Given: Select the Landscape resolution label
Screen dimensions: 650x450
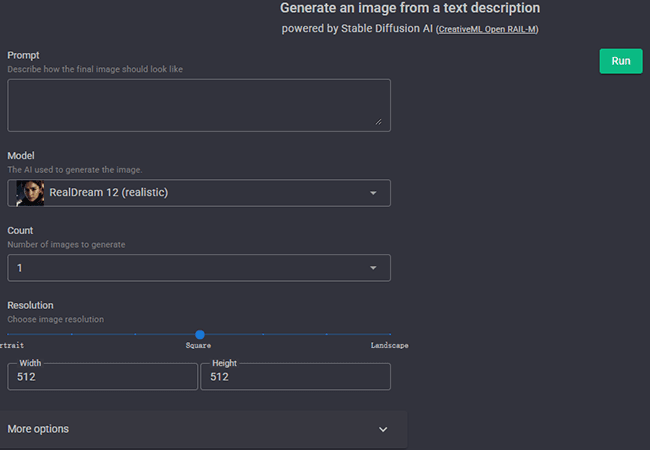Looking at the screenshot, I should point(388,346).
